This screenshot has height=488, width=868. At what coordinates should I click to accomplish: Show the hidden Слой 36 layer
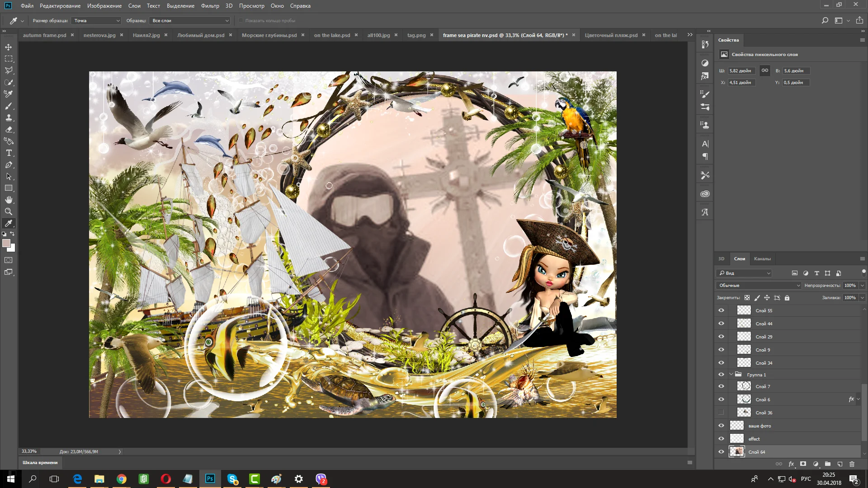click(721, 413)
